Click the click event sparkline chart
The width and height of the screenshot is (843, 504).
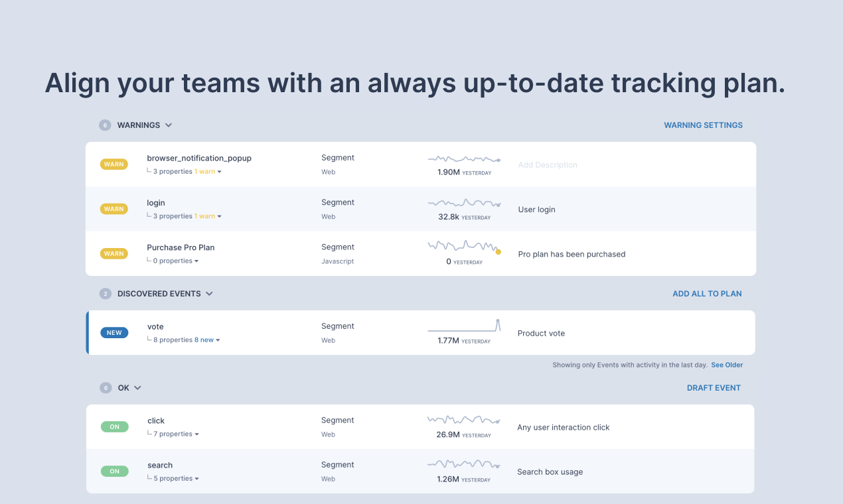click(464, 420)
